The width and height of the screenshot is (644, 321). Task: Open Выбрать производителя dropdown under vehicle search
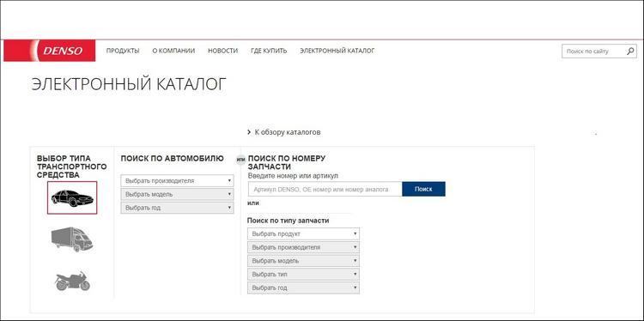178,180
